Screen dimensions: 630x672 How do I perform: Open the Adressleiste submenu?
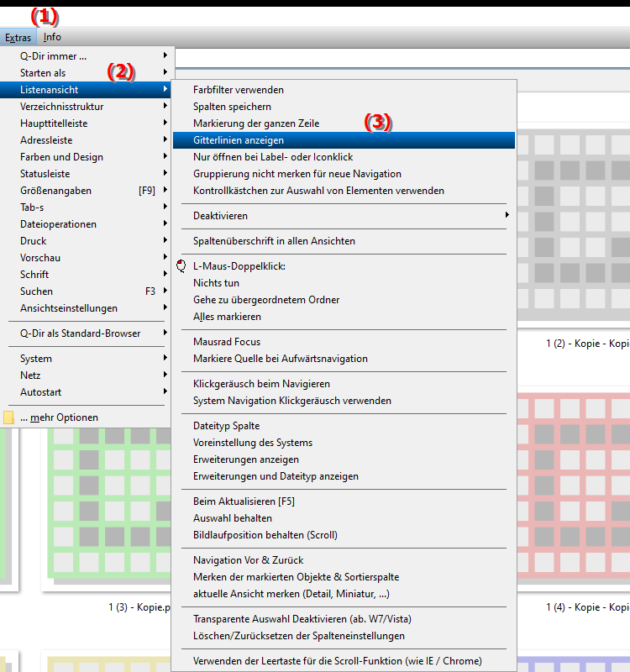[x=86, y=140]
